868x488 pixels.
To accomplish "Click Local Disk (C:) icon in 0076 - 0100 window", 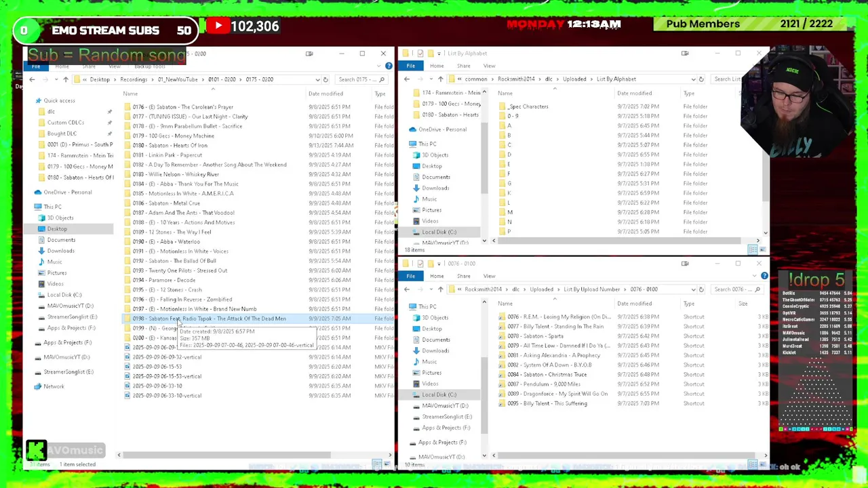I will click(x=415, y=394).
